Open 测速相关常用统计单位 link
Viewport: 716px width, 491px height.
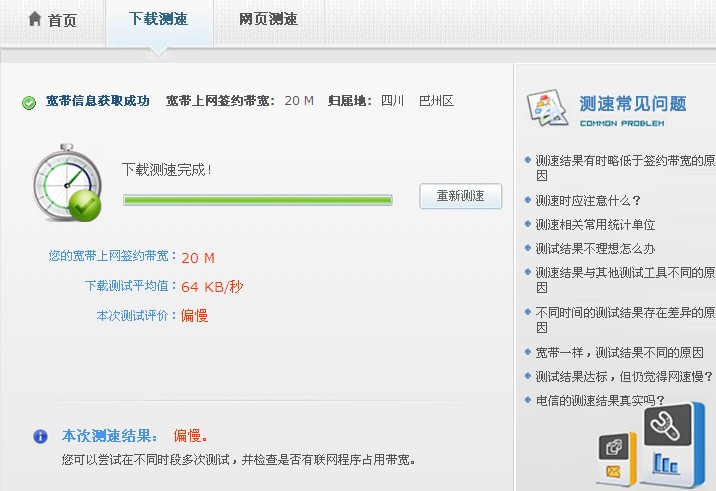click(595, 225)
